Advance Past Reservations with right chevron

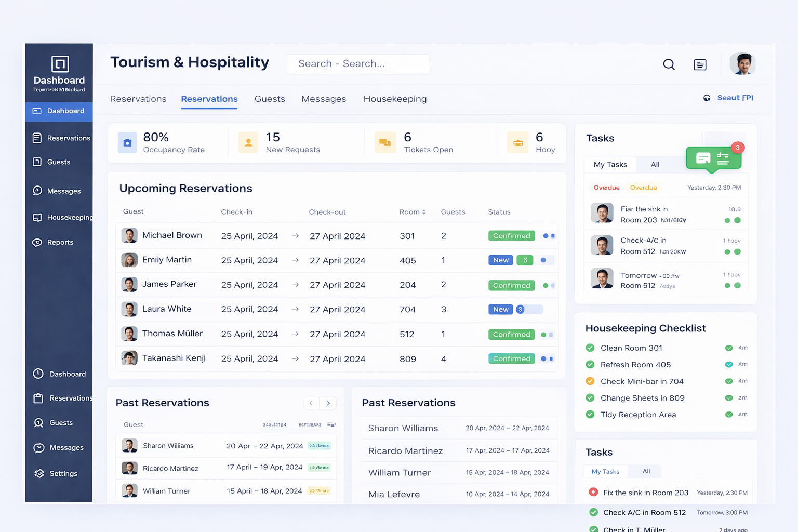coord(328,403)
